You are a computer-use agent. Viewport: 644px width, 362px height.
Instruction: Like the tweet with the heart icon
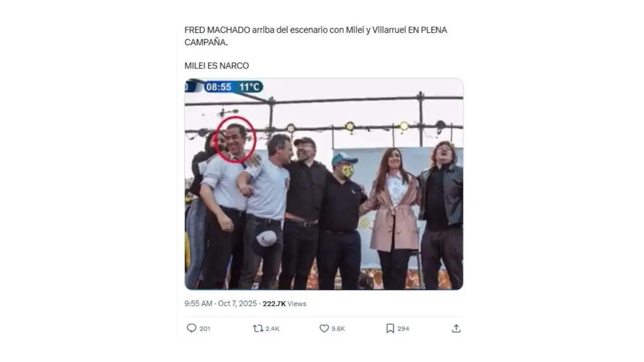pos(324,328)
